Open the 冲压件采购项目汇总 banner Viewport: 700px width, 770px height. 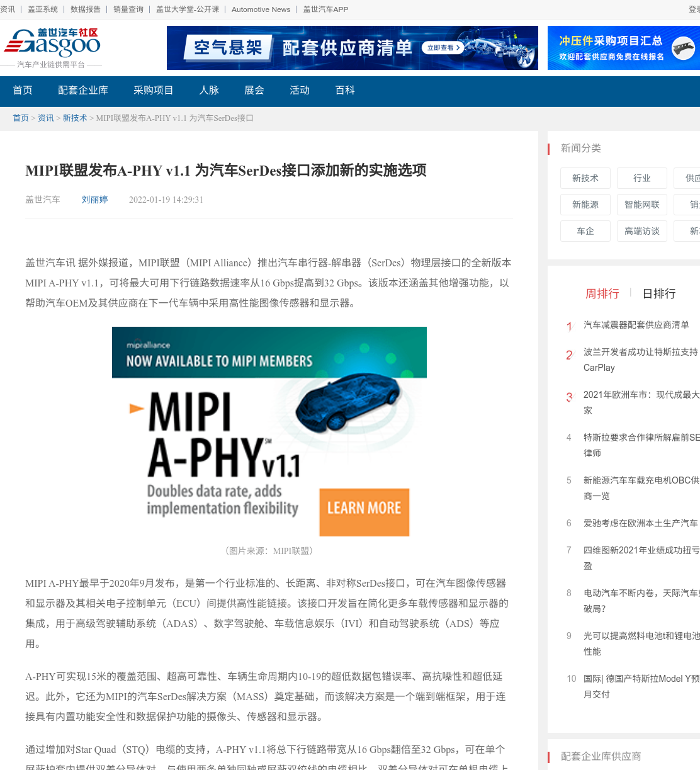[623, 48]
